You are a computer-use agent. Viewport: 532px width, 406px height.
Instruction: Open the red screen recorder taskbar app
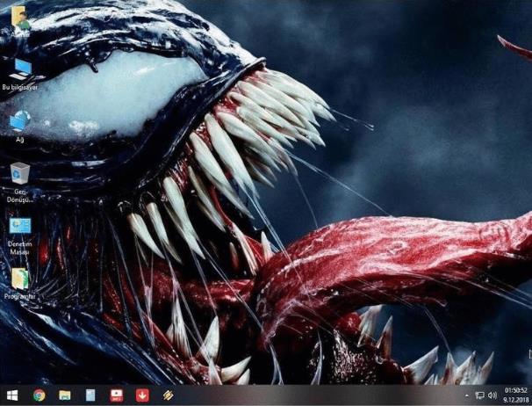pyautogui.click(x=116, y=395)
